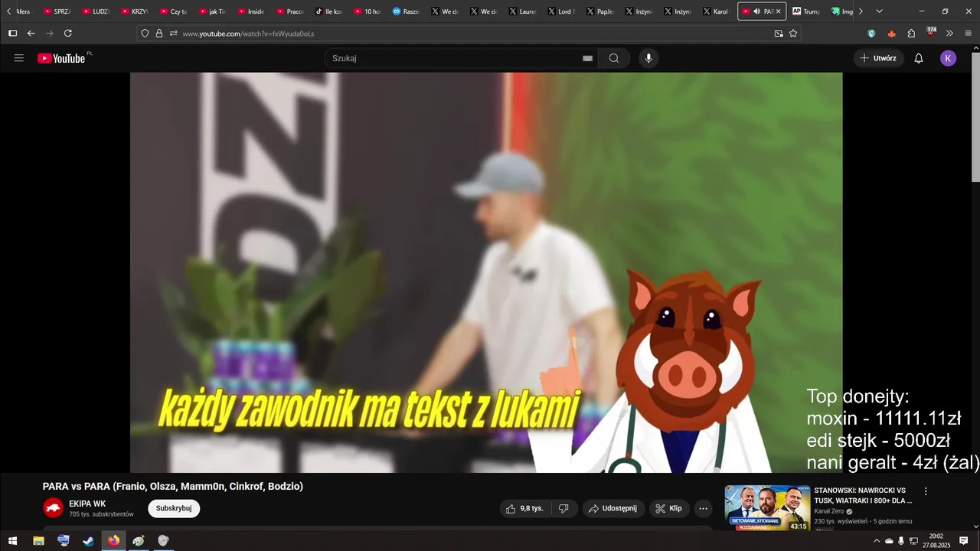The height and width of the screenshot is (551, 980).
Task: Toggle the browser sidebar panel icon
Action: [x=12, y=33]
